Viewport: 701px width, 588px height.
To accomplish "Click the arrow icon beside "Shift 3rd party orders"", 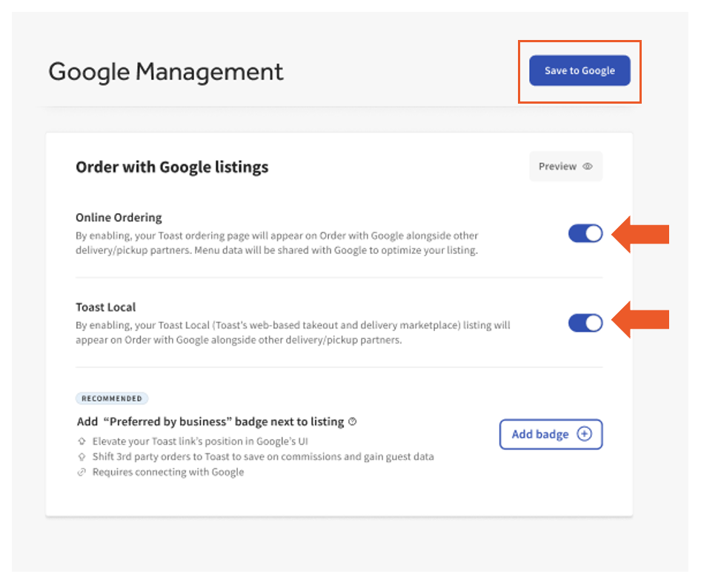I will click(x=82, y=457).
